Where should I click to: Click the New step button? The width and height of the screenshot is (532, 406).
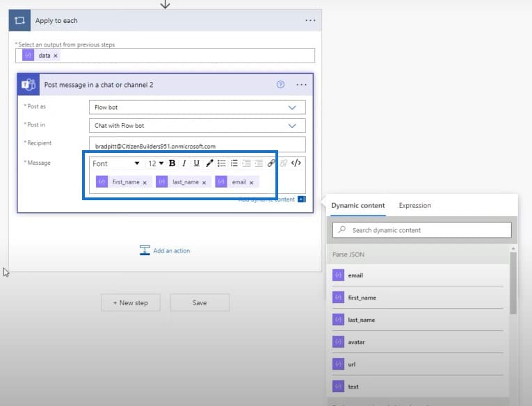(131, 302)
